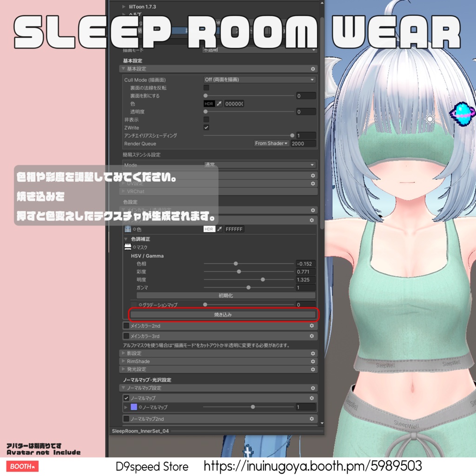Toggle the ZWrite checkbox off
The height and width of the screenshot is (476, 476).
206,127
